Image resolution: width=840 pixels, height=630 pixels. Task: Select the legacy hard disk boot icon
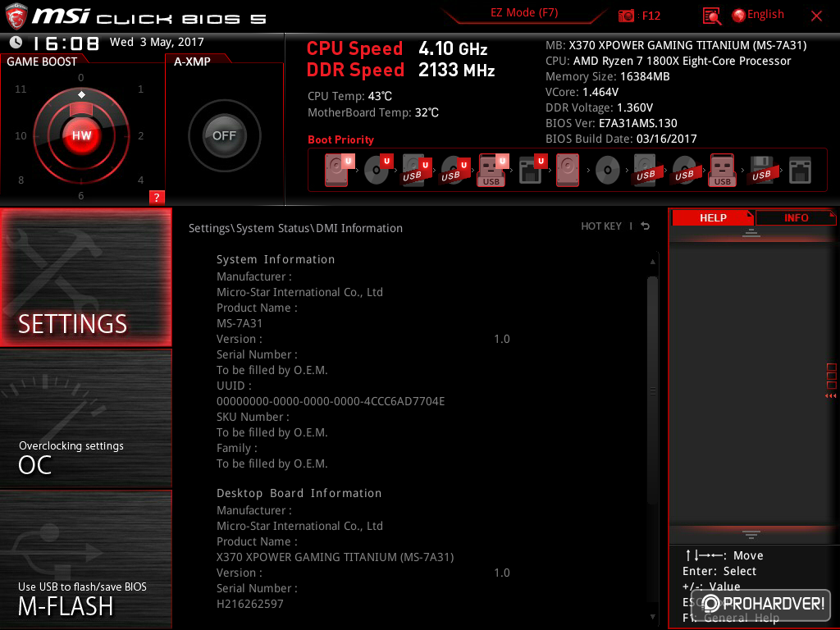568,171
